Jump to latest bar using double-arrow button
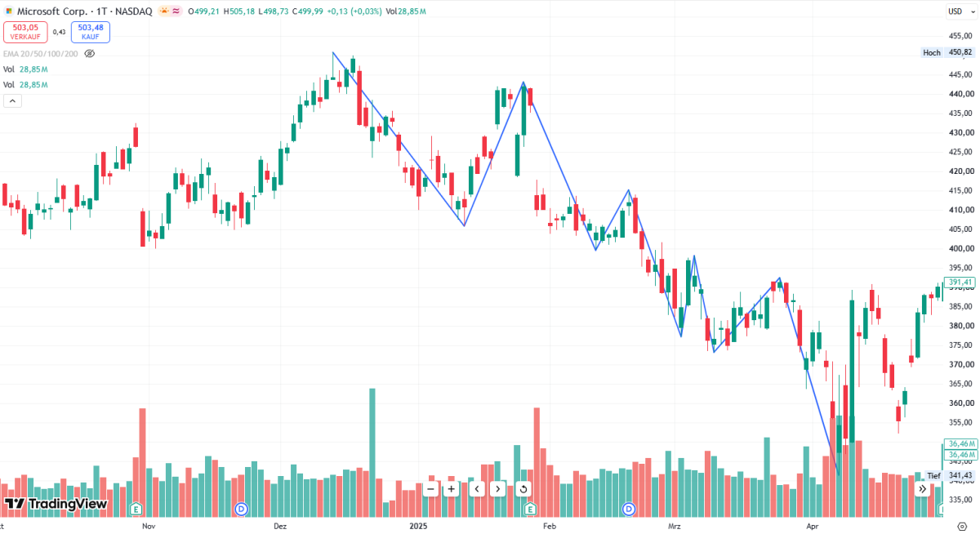Image resolution: width=980 pixels, height=534 pixels. point(921,489)
